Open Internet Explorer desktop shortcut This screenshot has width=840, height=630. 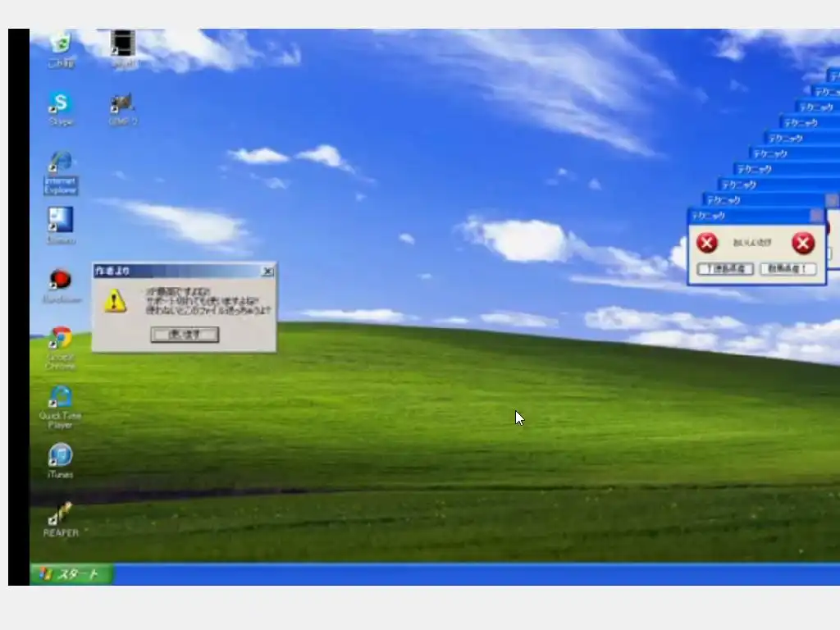pos(61,172)
